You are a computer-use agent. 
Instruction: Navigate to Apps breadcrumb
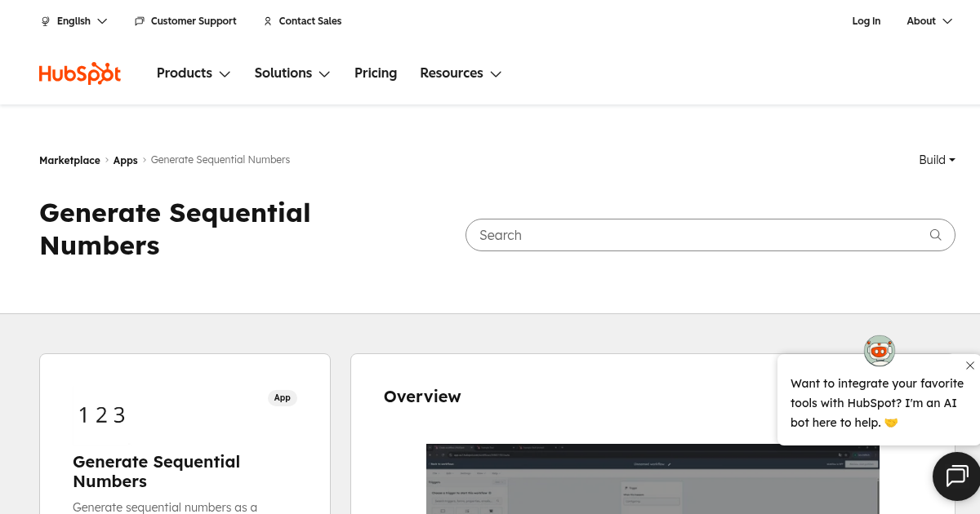[125, 160]
